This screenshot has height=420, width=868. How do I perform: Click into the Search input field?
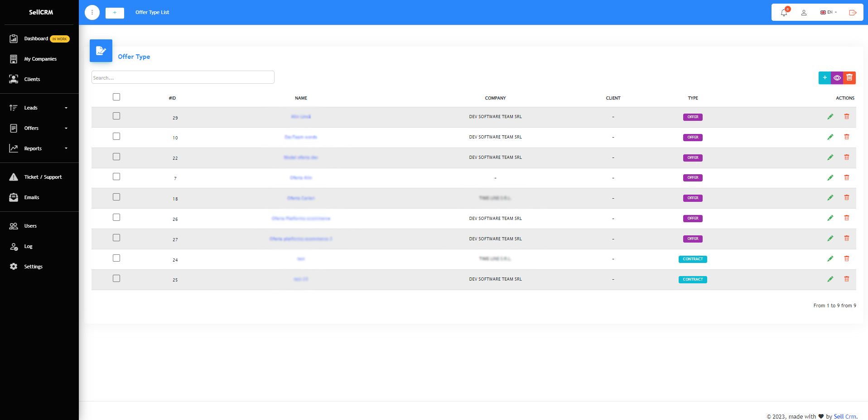(183, 77)
